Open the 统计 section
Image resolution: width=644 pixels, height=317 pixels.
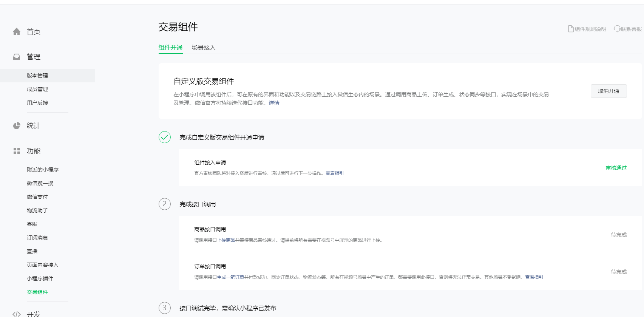pos(34,126)
